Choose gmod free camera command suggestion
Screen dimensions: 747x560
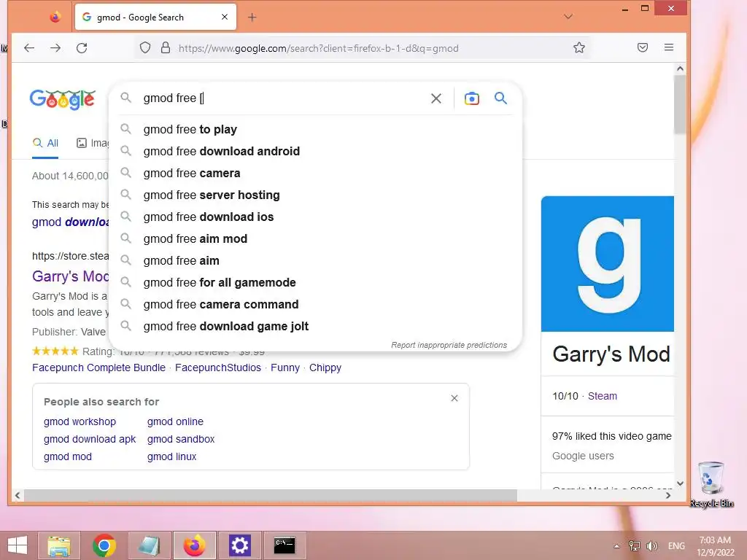coord(315,305)
